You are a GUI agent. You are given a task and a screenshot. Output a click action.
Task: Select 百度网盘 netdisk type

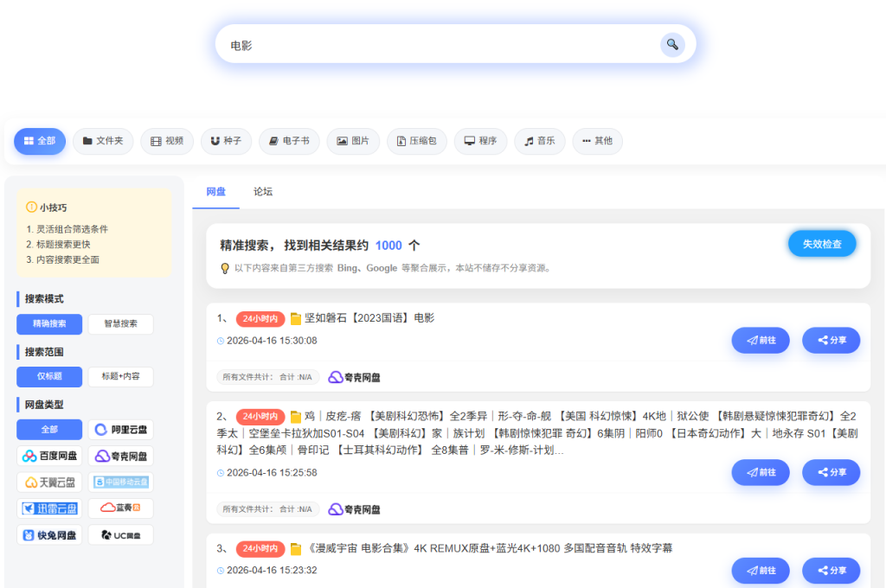click(49, 456)
